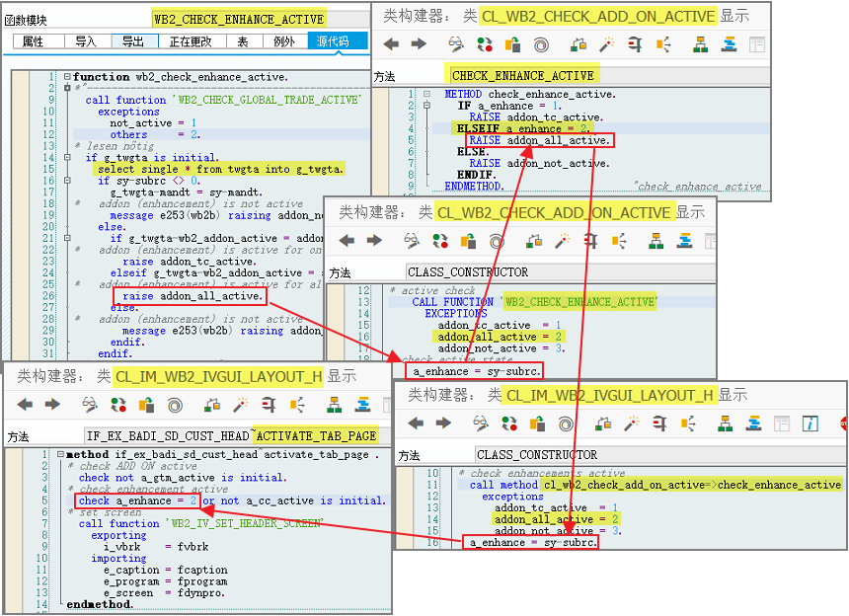Image resolution: width=849 pixels, height=616 pixels.
Task: Click 'RAISE addon_tc_active.' code line
Action: (536, 116)
